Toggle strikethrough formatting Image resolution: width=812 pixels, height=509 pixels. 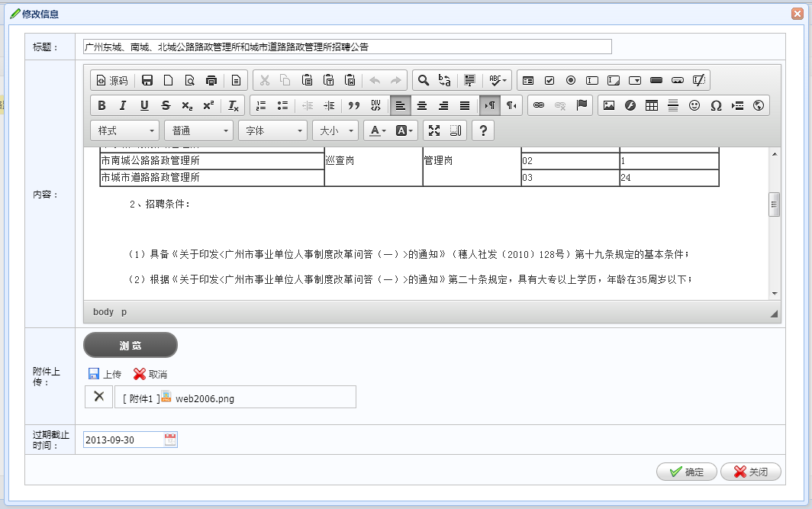click(166, 105)
